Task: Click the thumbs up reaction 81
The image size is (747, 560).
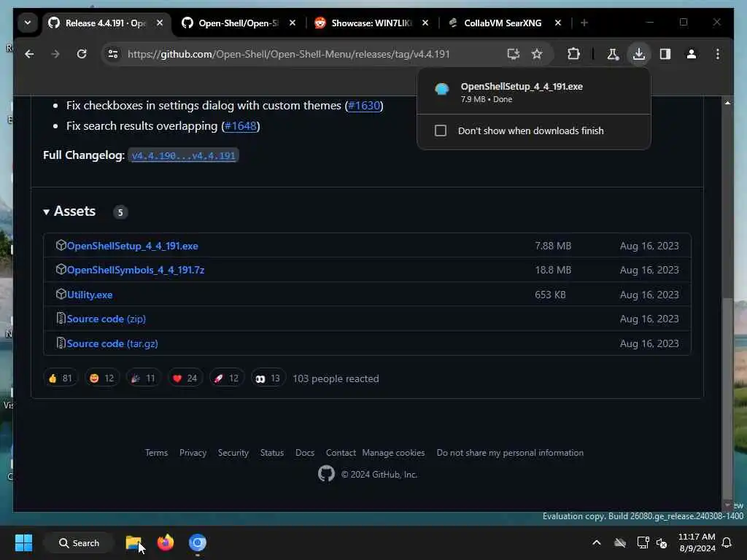Action: (x=60, y=378)
